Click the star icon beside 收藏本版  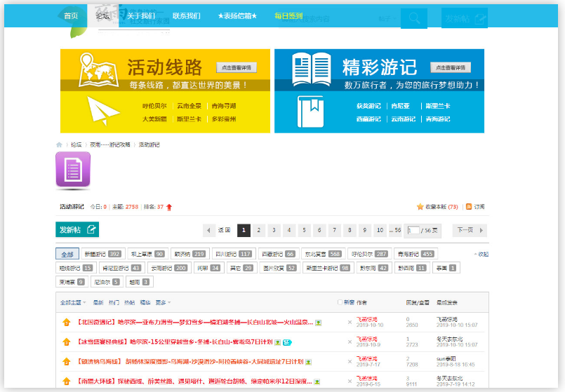point(420,207)
